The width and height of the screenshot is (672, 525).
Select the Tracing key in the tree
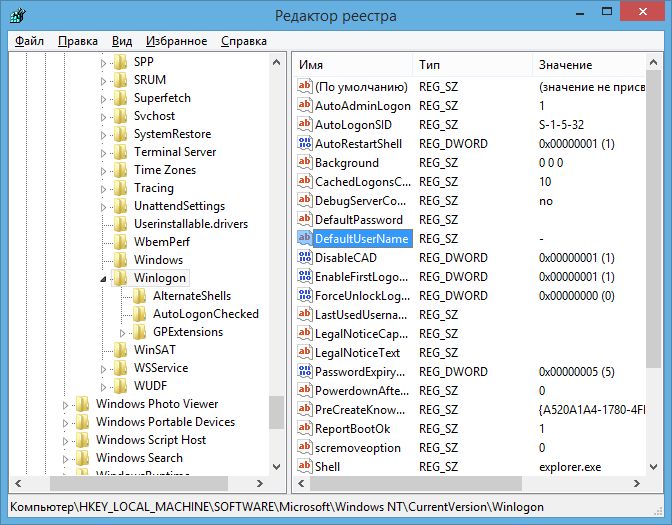tap(153, 188)
